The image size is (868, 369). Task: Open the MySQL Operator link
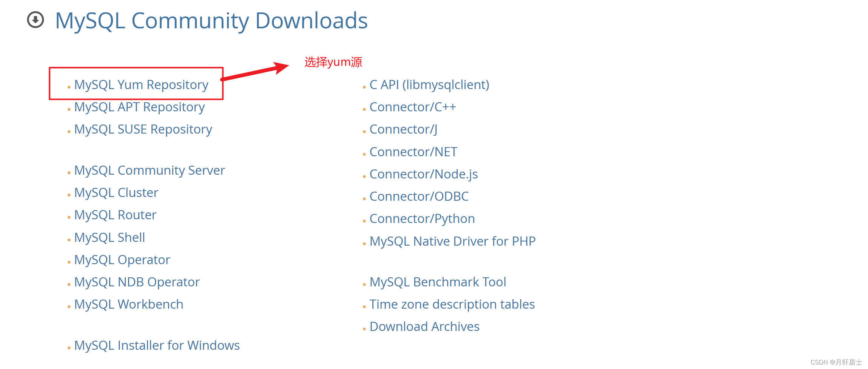click(122, 260)
